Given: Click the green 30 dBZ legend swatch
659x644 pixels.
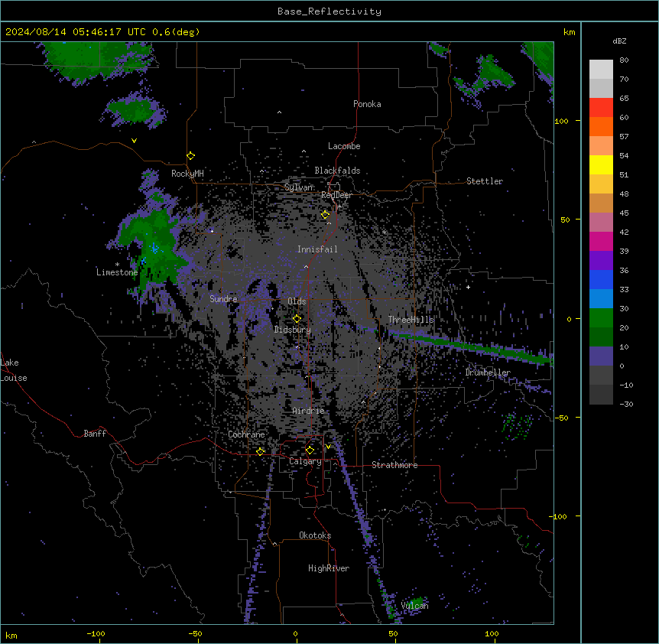Looking at the screenshot, I should pyautogui.click(x=601, y=318).
